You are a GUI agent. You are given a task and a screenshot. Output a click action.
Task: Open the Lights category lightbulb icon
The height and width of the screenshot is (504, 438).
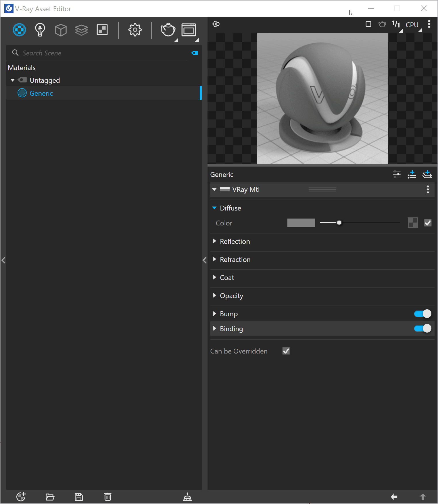point(40,30)
